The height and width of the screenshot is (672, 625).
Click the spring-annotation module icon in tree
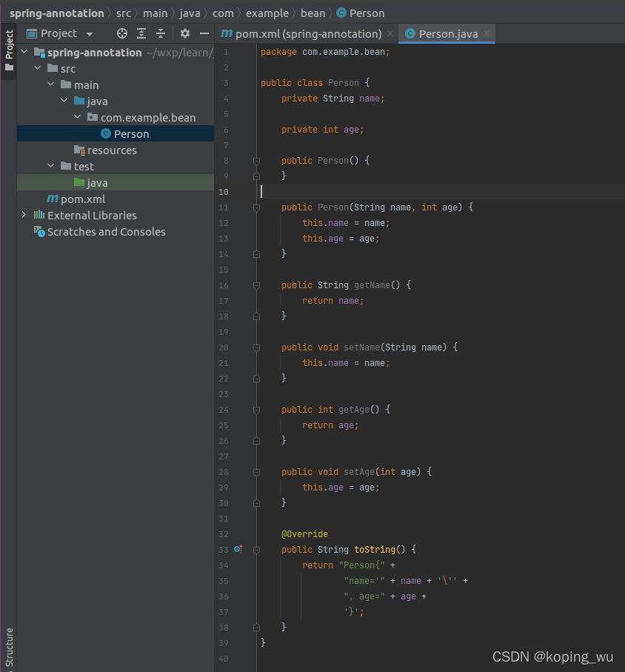coord(39,53)
